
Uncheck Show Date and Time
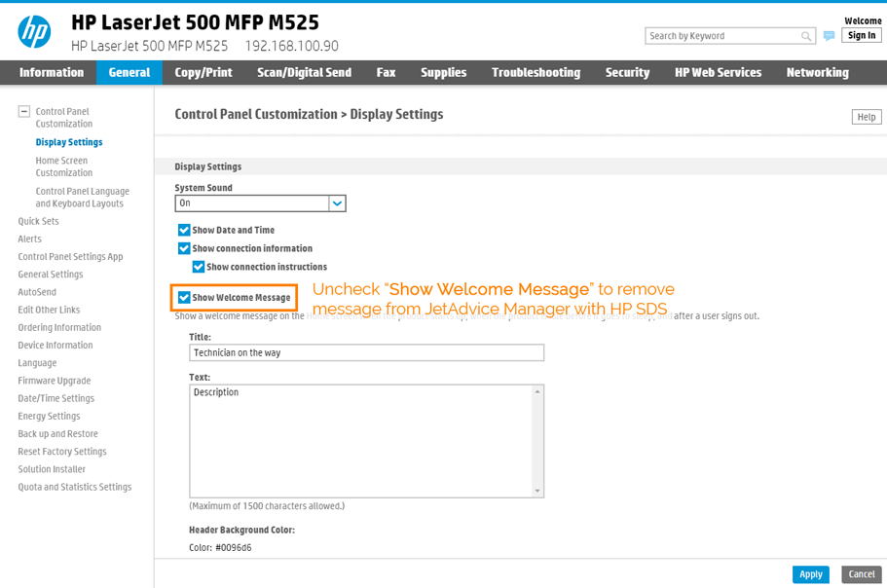(x=184, y=231)
